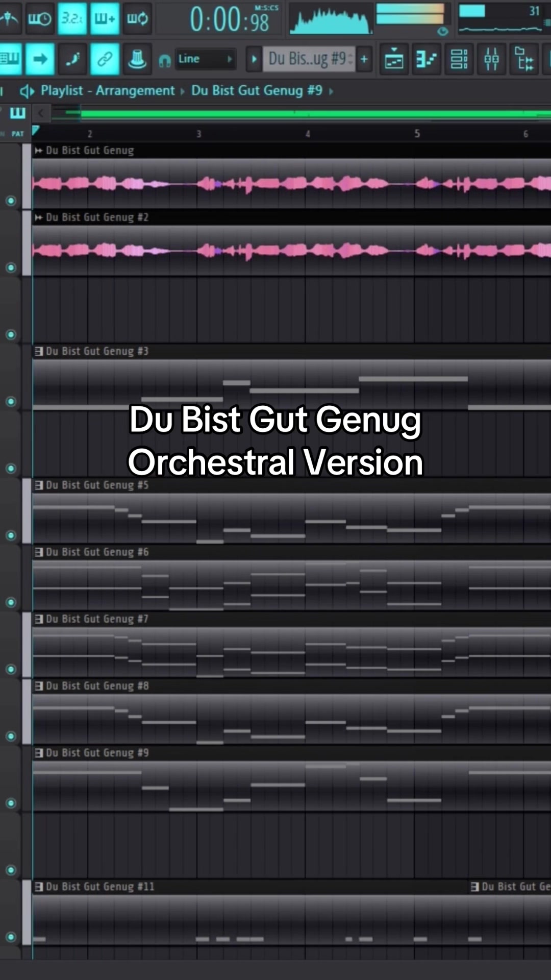Image resolution: width=551 pixels, height=980 pixels.
Task: Open clip menu icon of Du Bist Gut Genug #2
Action: click(39, 217)
